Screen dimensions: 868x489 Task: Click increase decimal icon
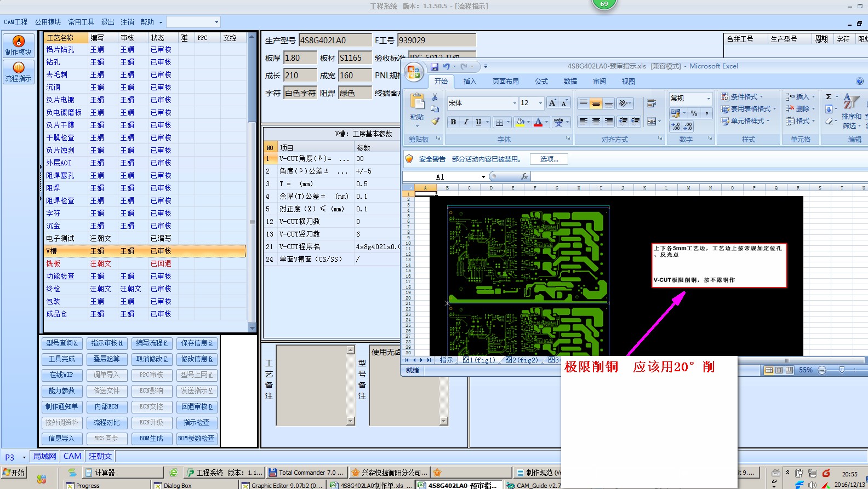[676, 126]
